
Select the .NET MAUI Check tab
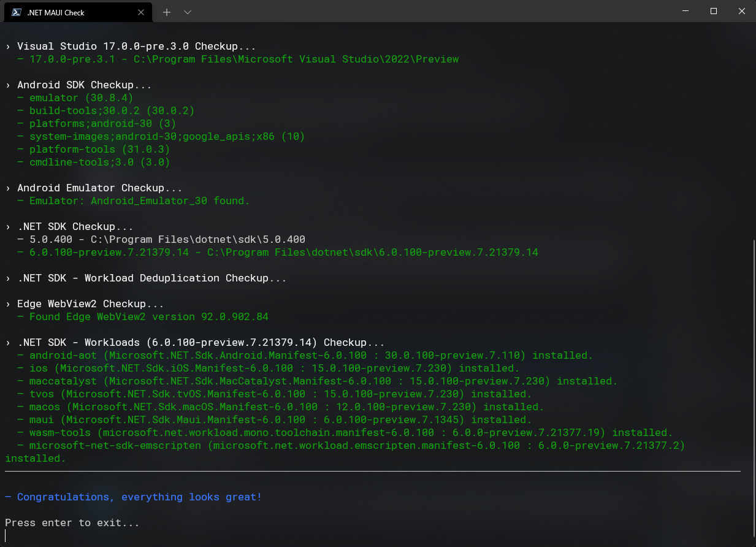point(78,12)
